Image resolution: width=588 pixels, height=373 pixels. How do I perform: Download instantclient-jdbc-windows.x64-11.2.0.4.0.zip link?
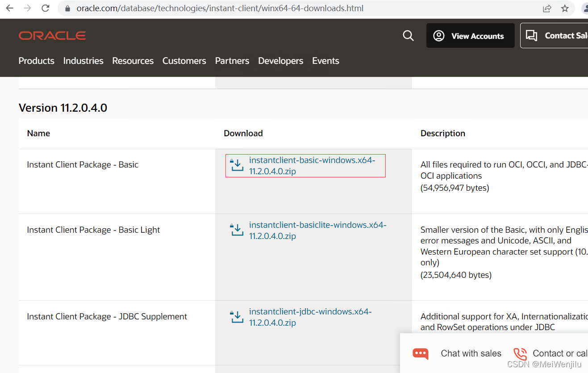[x=310, y=317]
